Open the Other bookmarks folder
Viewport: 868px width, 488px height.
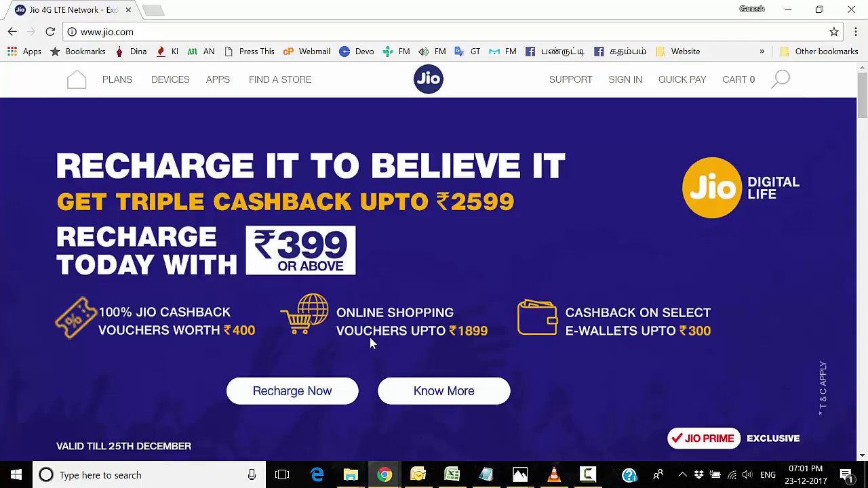[x=819, y=52]
